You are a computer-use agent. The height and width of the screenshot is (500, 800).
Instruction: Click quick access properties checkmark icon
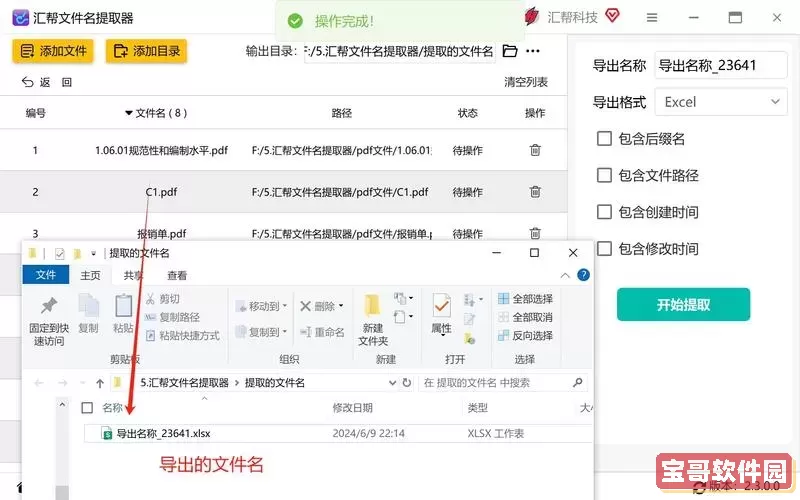tap(60, 253)
